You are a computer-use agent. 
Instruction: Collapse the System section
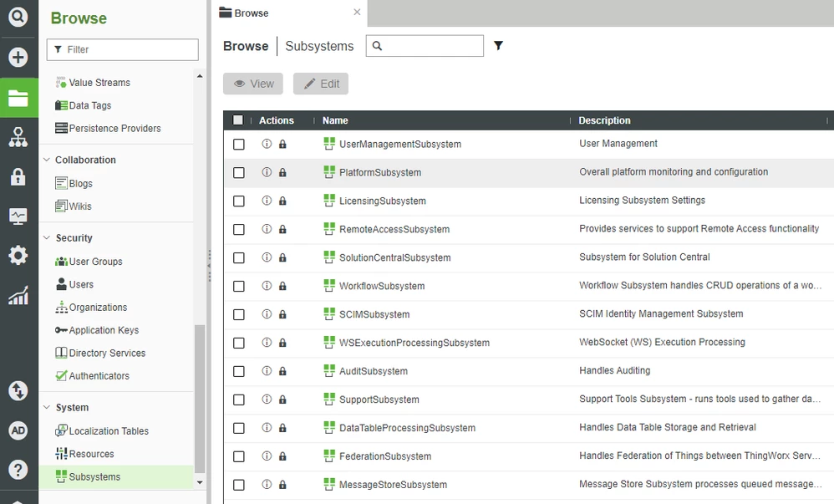pos(47,407)
